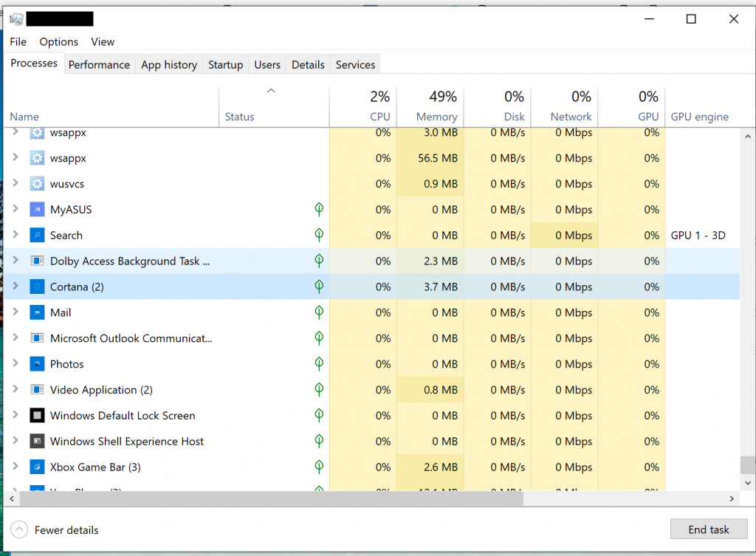Click the Mail app icon

(37, 312)
